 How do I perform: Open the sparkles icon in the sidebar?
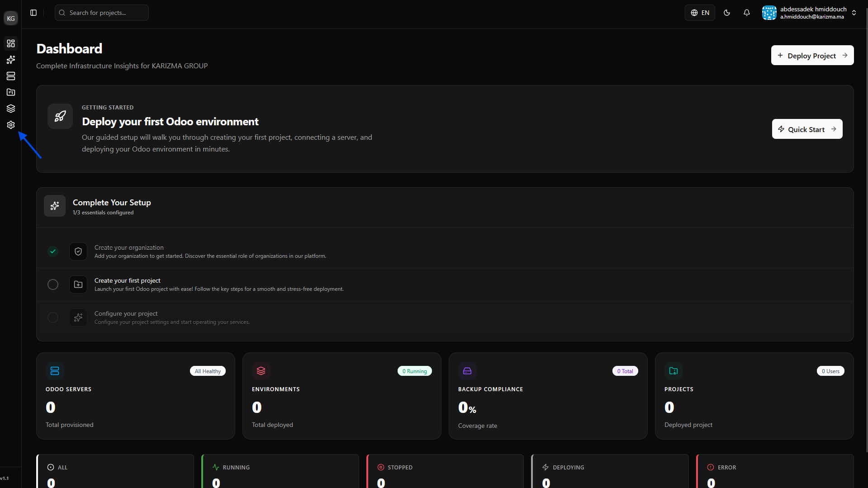[11, 60]
